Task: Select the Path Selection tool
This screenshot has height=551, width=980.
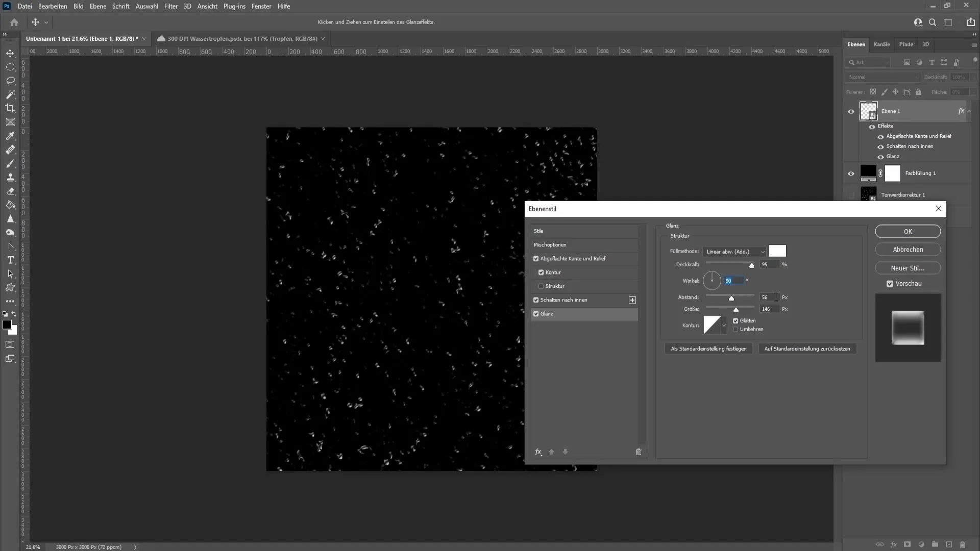Action: [10, 274]
